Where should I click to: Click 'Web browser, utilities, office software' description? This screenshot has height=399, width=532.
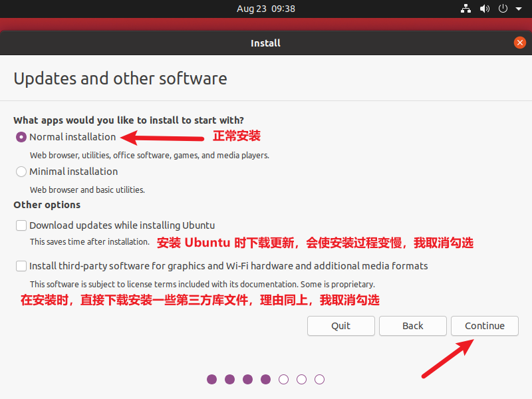point(149,156)
